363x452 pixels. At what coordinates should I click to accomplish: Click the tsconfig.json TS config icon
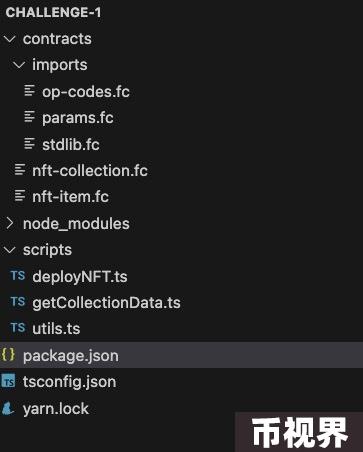point(8,381)
